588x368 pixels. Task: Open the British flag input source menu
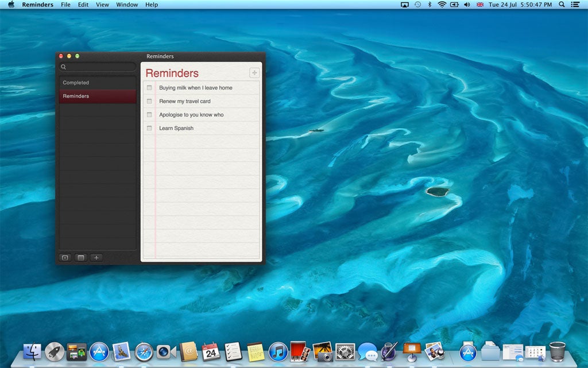480,5
